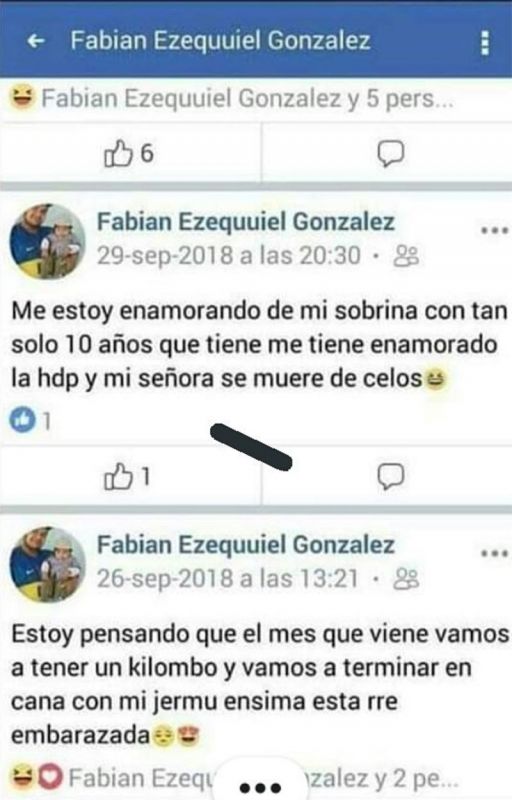Like the post with 6 likes

tap(129, 153)
